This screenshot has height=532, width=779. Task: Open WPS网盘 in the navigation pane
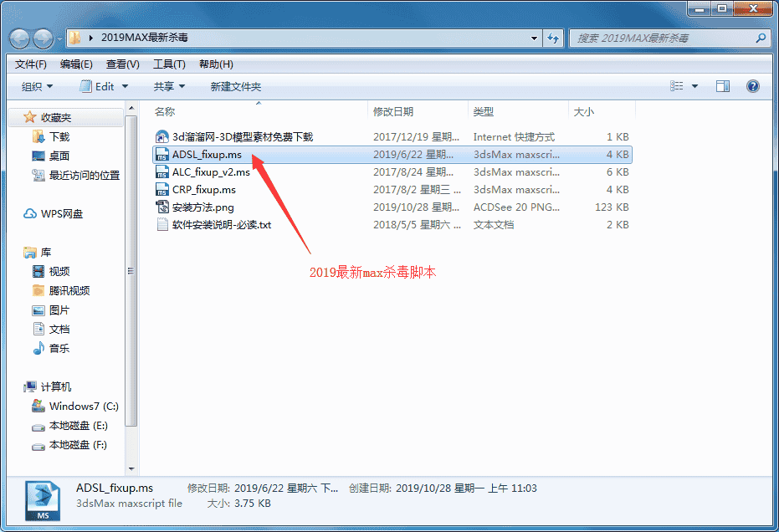(x=62, y=213)
